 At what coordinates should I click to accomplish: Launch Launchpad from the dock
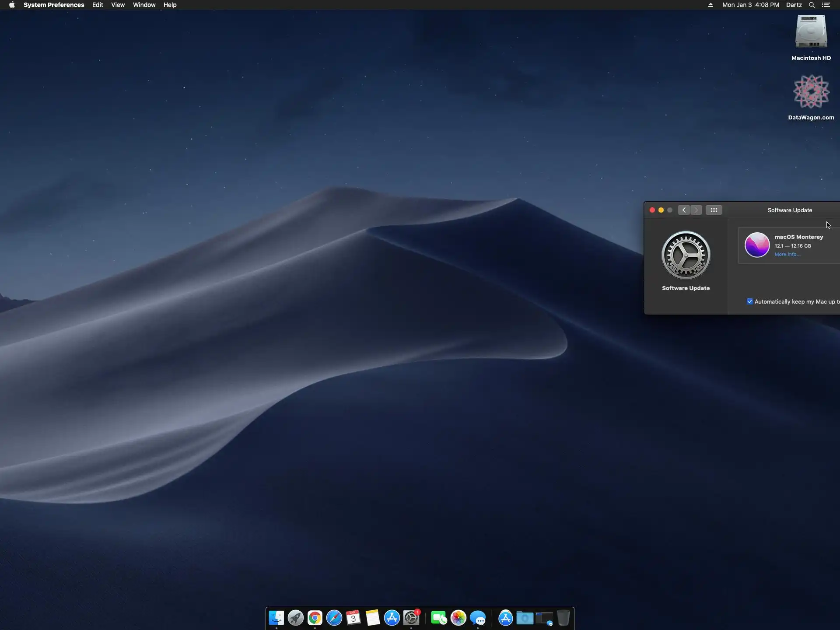coord(296,618)
